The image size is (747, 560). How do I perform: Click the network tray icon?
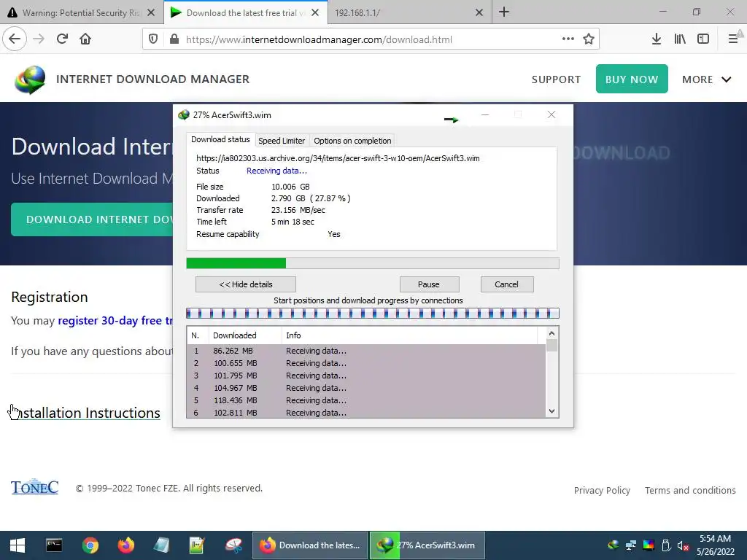(x=631, y=545)
